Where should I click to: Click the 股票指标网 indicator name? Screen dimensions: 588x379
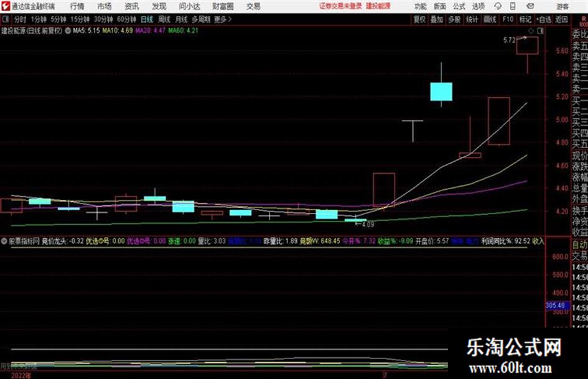[x=24, y=241]
